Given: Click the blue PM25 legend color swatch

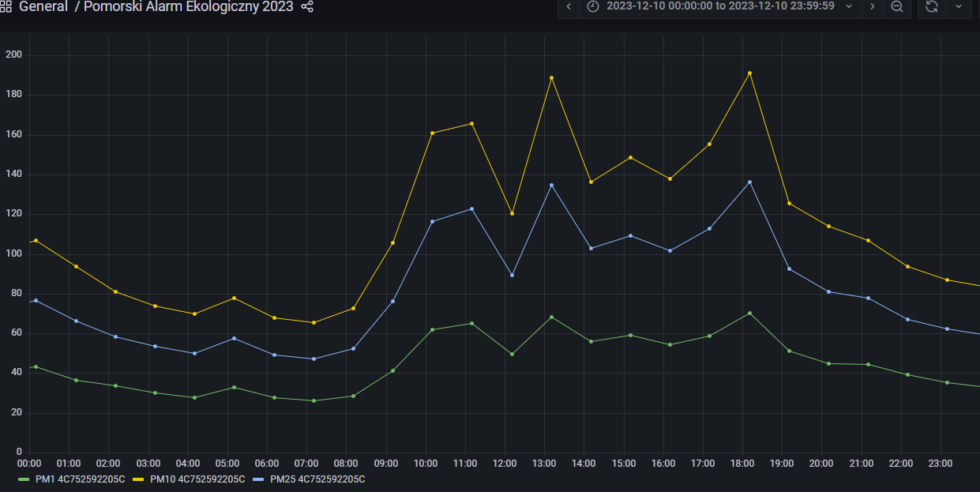Looking at the screenshot, I should point(257,479).
